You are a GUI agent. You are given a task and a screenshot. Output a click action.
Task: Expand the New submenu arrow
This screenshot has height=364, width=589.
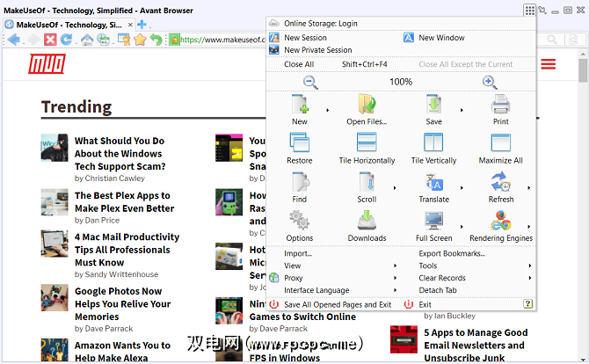pos(328,110)
